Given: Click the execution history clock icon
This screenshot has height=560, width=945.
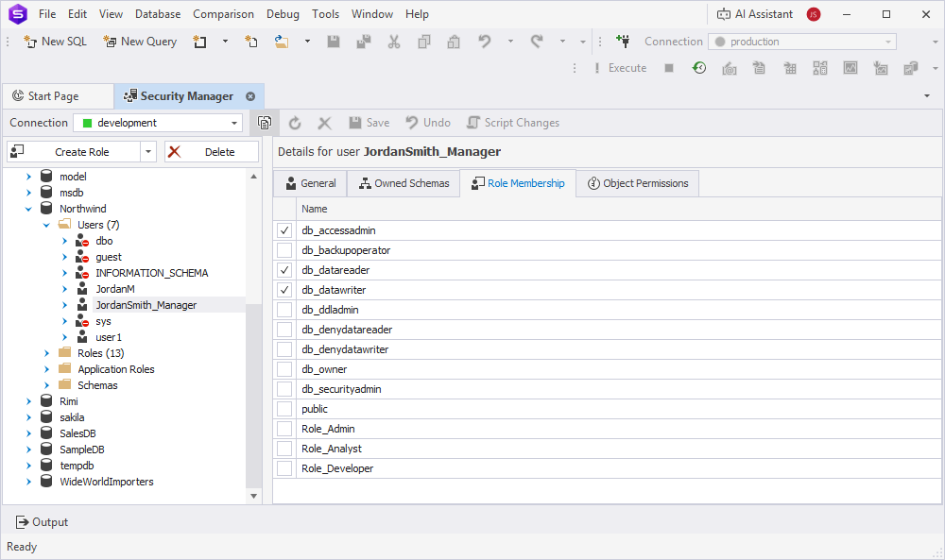Looking at the screenshot, I should [696, 67].
